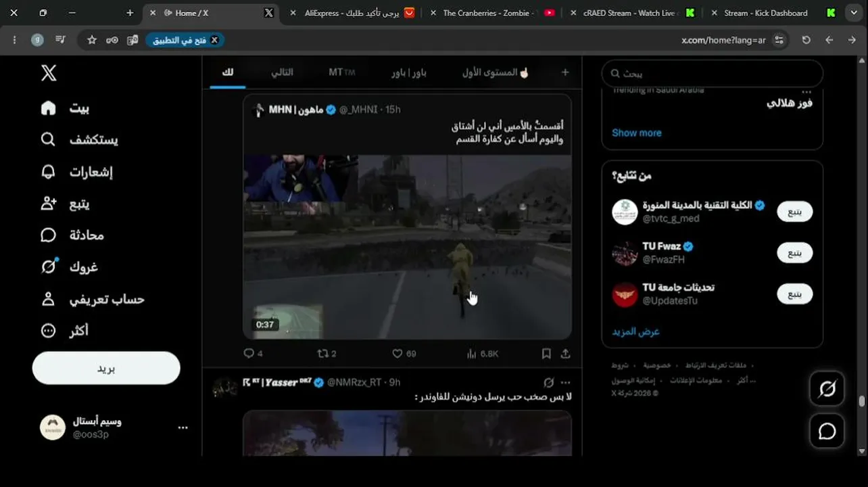Open the floating messages chat button
Screen dimensions: 868x487
click(827, 431)
